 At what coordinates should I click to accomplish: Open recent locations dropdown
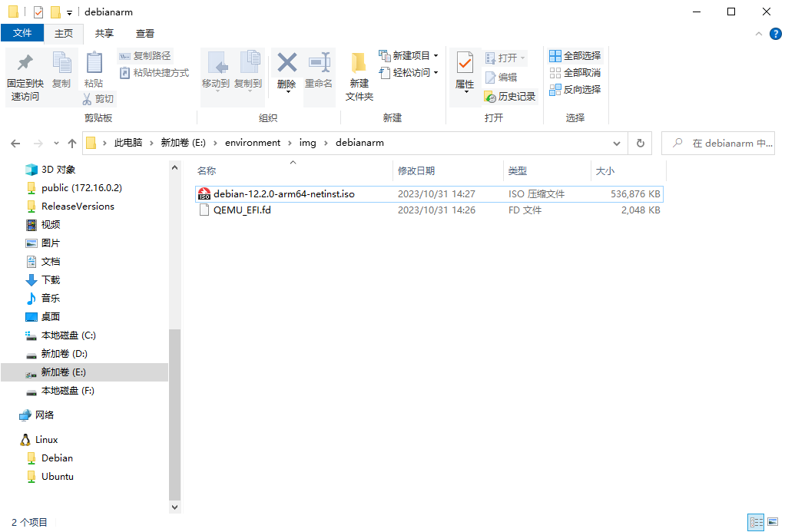click(57, 144)
